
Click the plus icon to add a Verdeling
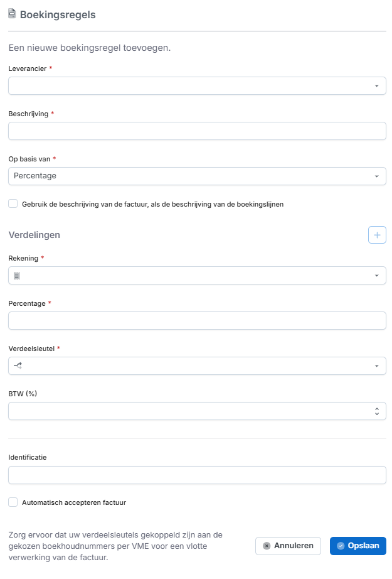pyautogui.click(x=377, y=235)
